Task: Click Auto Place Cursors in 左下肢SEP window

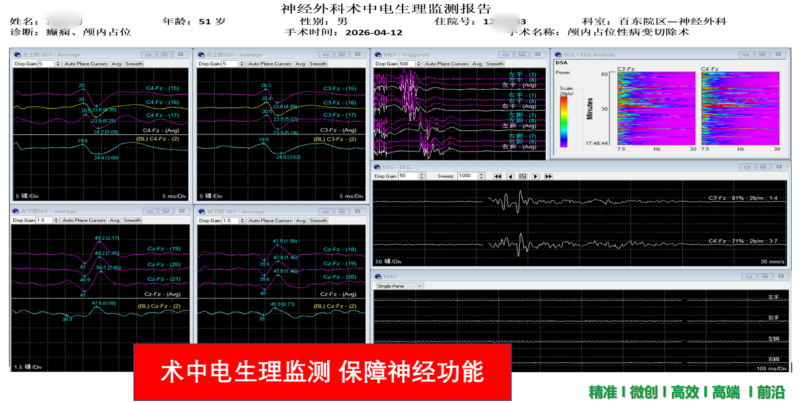Action: 84,220
